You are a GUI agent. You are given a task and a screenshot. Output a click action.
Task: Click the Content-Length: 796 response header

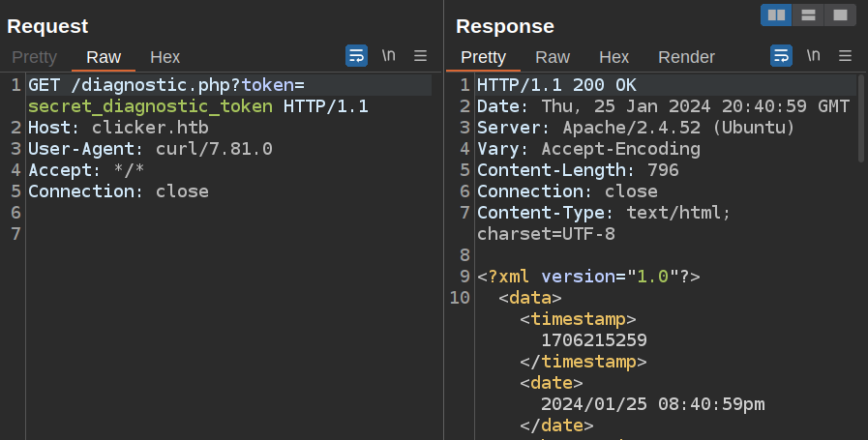(578, 170)
